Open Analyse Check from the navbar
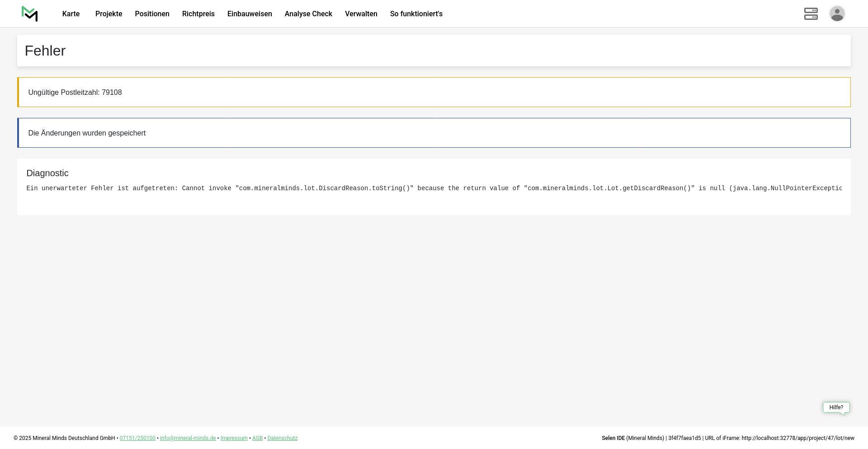 (308, 14)
